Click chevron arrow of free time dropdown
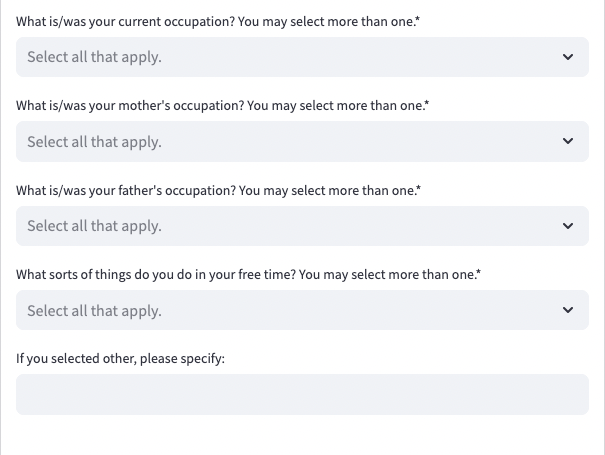The width and height of the screenshot is (605, 455). click(x=568, y=310)
